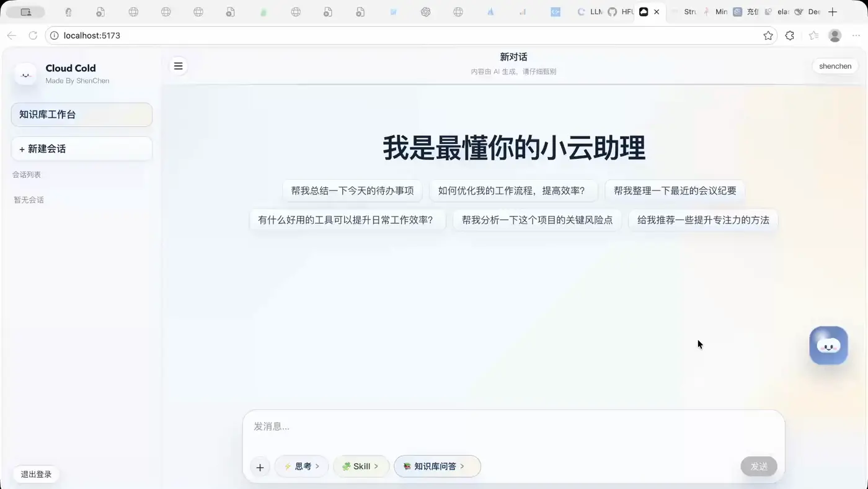Screen dimensions: 868x489
Task: Expand the 思考 thinking option
Action: click(301, 467)
